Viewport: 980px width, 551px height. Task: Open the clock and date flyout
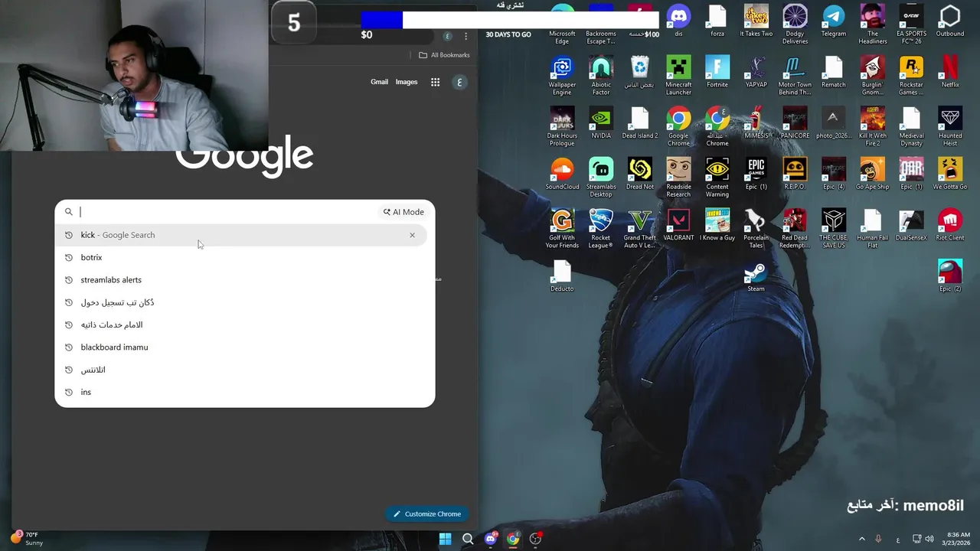(x=958, y=539)
